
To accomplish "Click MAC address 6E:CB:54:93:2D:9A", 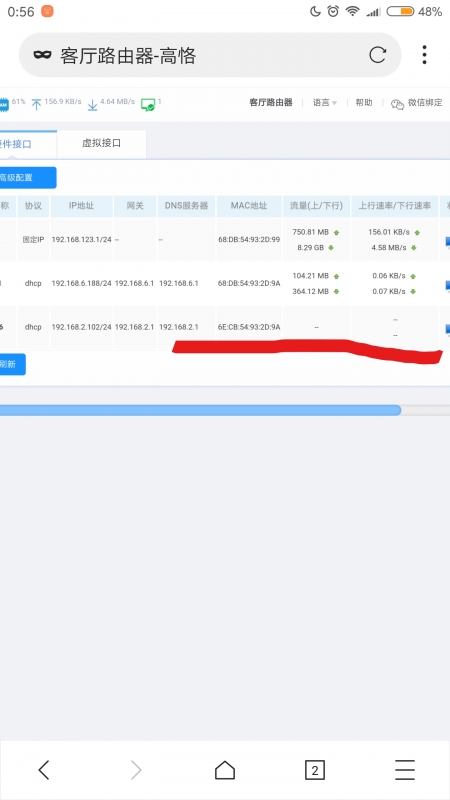I will 249,327.
